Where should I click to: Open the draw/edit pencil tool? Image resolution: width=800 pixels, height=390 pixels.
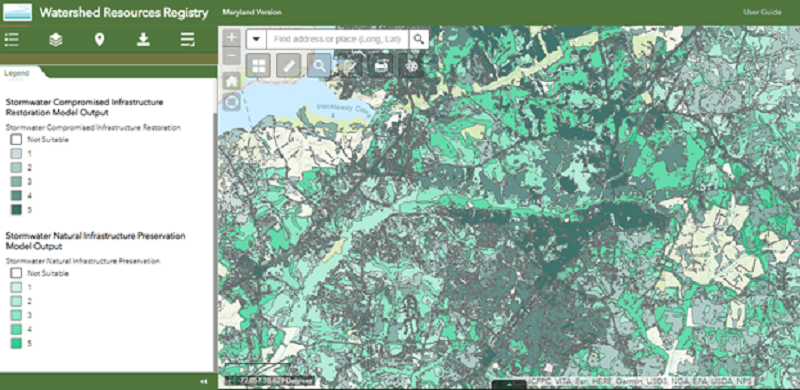pos(350,65)
